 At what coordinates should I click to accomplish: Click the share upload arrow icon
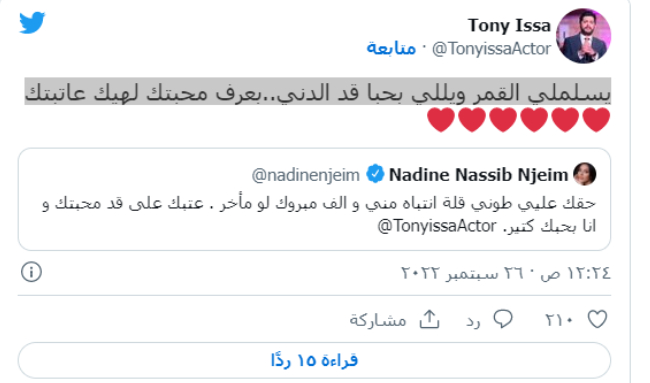pos(429,319)
